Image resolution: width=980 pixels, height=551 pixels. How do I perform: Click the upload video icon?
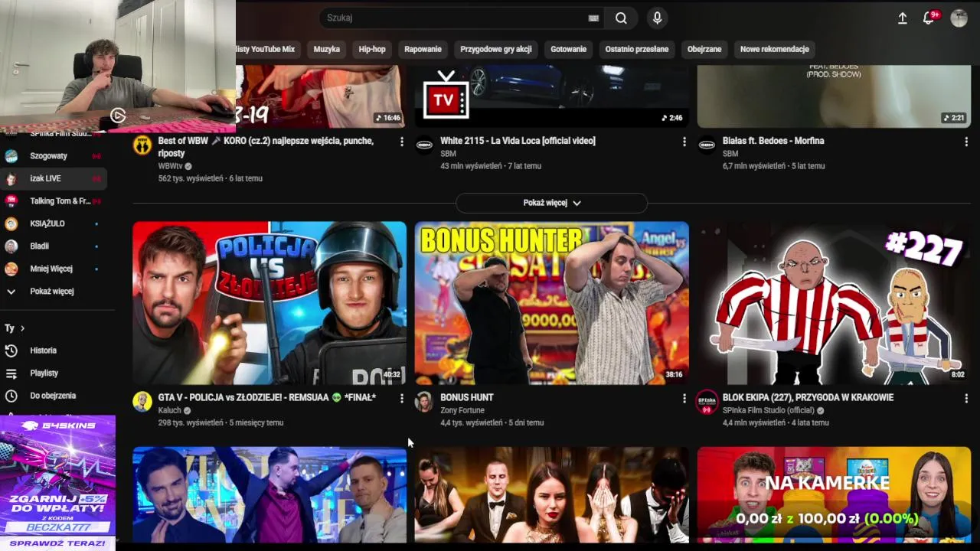coord(903,18)
